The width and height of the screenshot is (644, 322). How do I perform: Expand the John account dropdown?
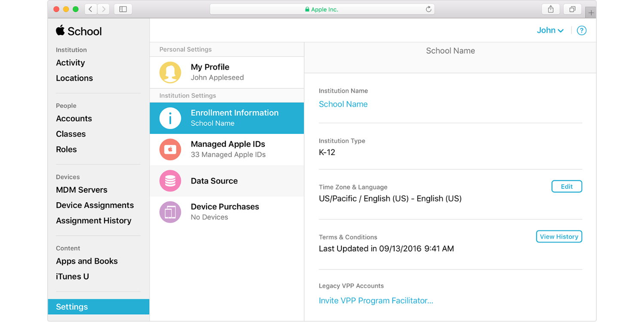pos(550,30)
